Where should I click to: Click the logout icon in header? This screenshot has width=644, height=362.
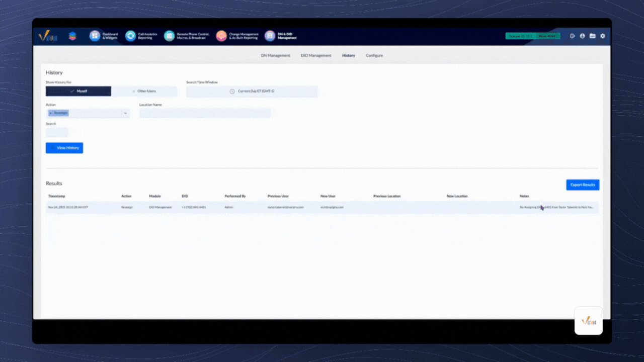click(573, 36)
